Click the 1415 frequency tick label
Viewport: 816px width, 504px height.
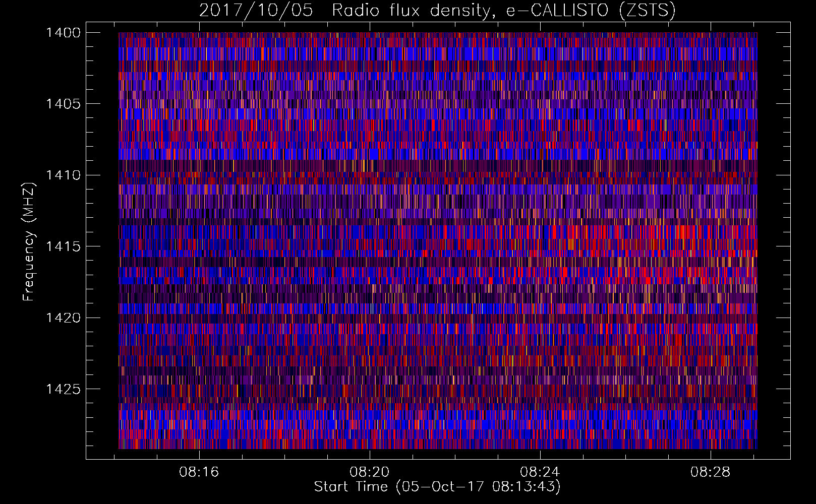(x=63, y=246)
